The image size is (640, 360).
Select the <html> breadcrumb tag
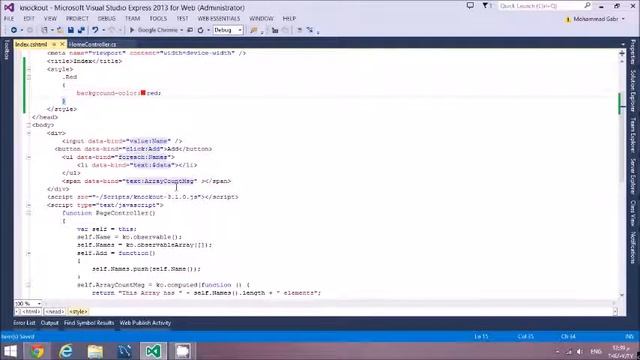(x=31, y=311)
